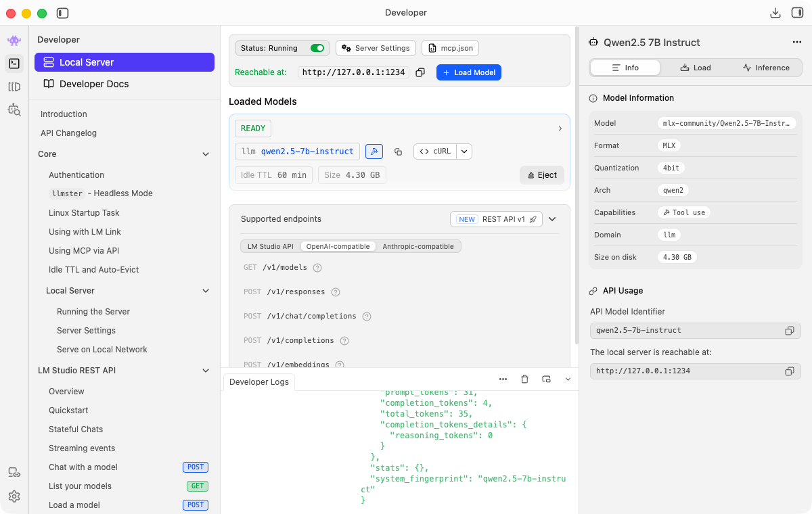Open Linux Startup Task docs page
This screenshot has height=514, width=812.
click(84, 213)
